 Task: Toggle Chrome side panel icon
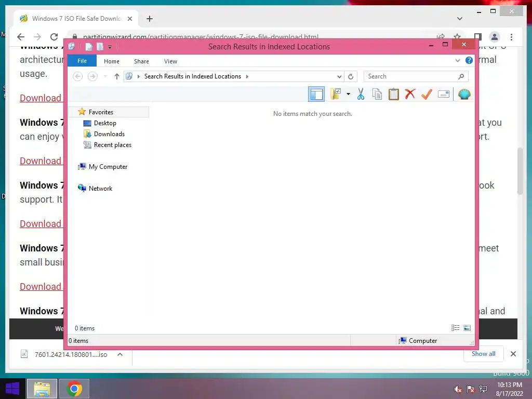tap(478, 37)
